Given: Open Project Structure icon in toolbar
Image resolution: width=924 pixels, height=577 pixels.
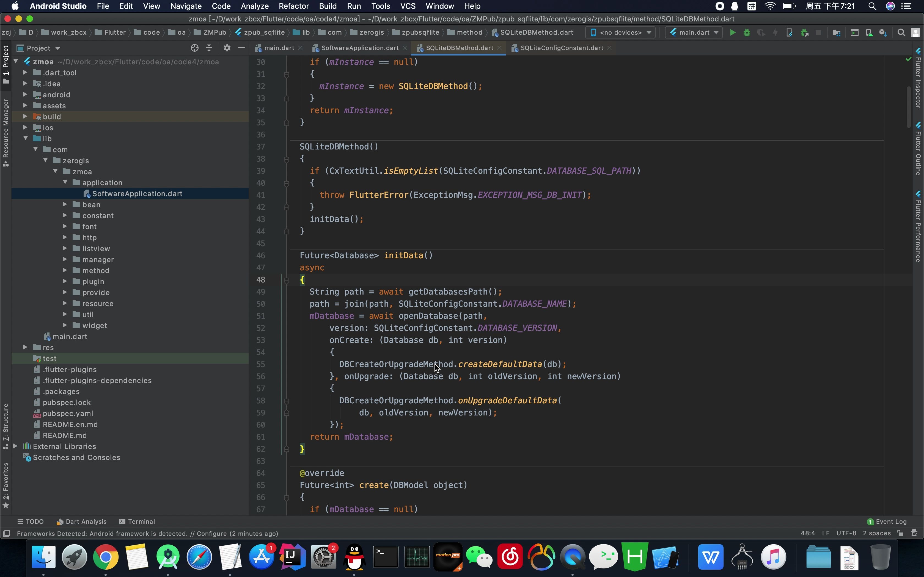Looking at the screenshot, I should pyautogui.click(x=836, y=33).
